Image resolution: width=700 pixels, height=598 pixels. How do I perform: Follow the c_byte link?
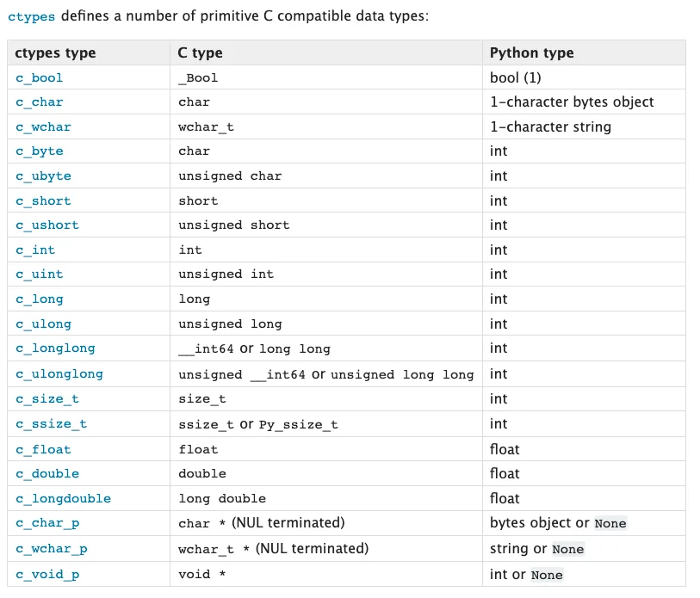click(x=40, y=151)
